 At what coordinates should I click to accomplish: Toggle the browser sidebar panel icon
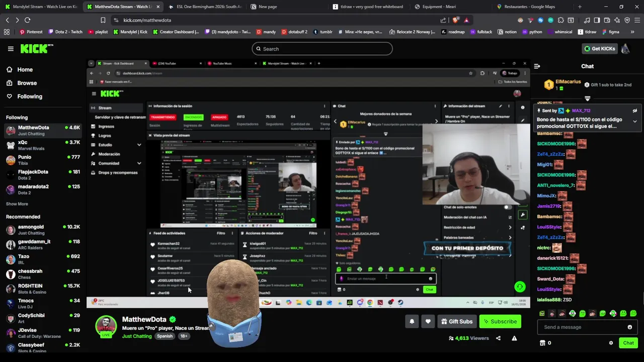597,20
